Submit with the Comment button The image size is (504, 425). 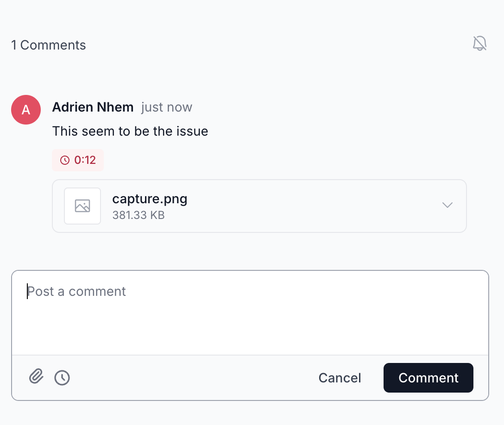click(x=428, y=378)
